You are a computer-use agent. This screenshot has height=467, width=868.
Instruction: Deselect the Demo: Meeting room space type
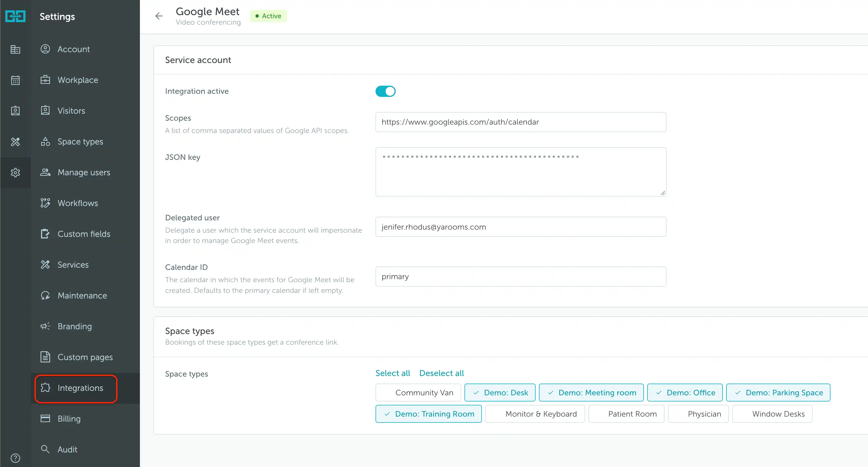point(591,393)
